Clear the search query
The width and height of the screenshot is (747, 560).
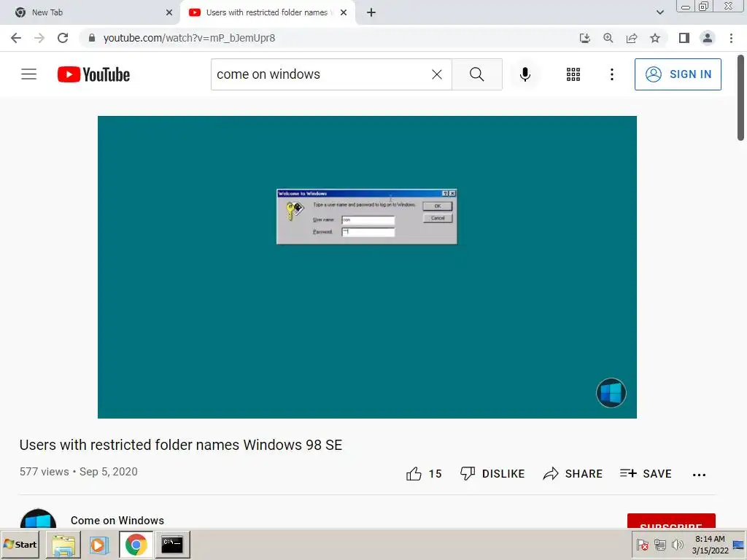click(x=437, y=74)
